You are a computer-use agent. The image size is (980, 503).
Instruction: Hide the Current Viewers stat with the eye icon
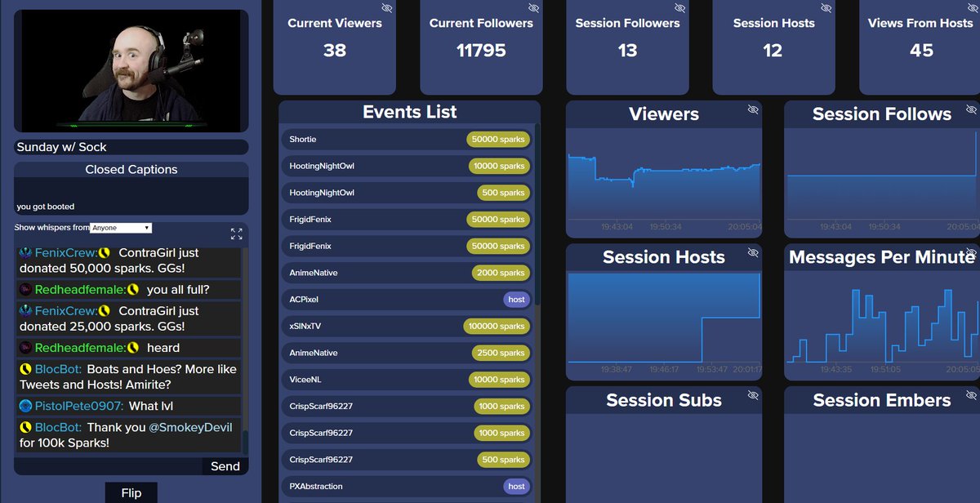(x=388, y=8)
